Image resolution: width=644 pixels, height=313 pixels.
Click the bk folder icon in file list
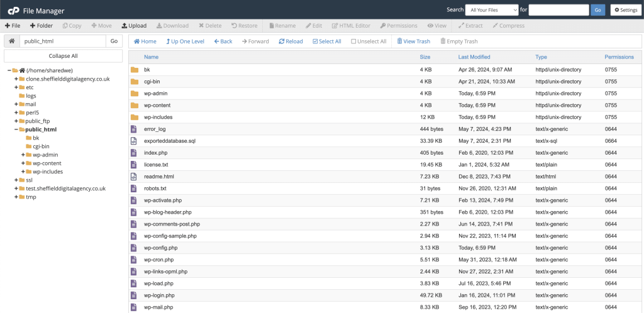[135, 70]
